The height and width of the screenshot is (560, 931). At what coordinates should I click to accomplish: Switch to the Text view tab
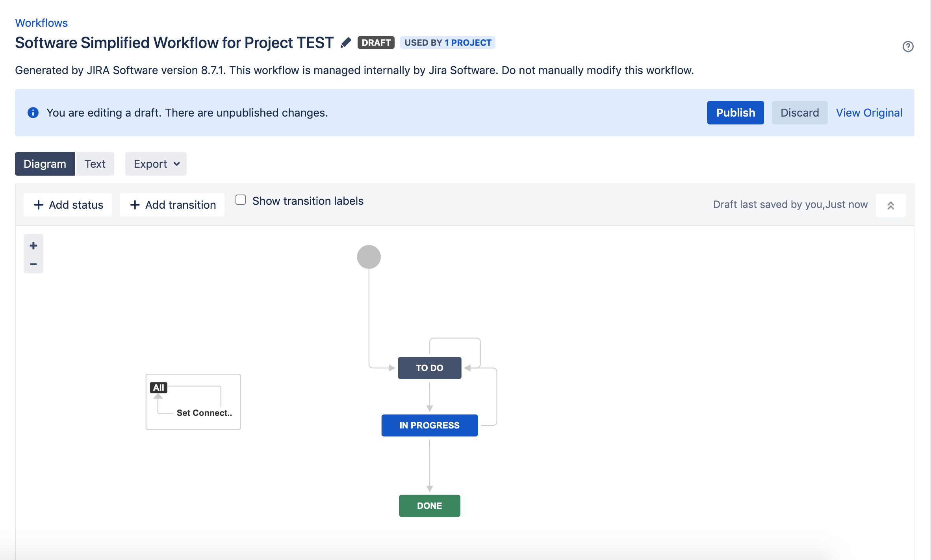point(95,164)
